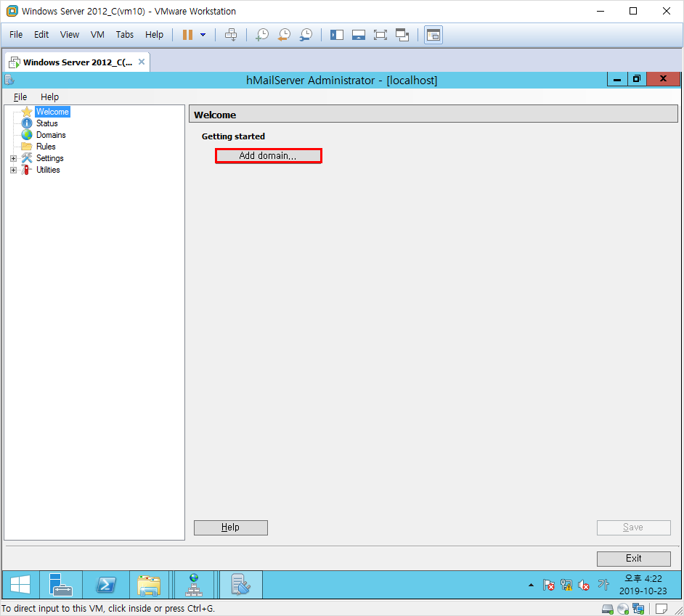Select Domains in the tree
Image resolution: width=684 pixels, height=616 pixels.
coord(51,135)
